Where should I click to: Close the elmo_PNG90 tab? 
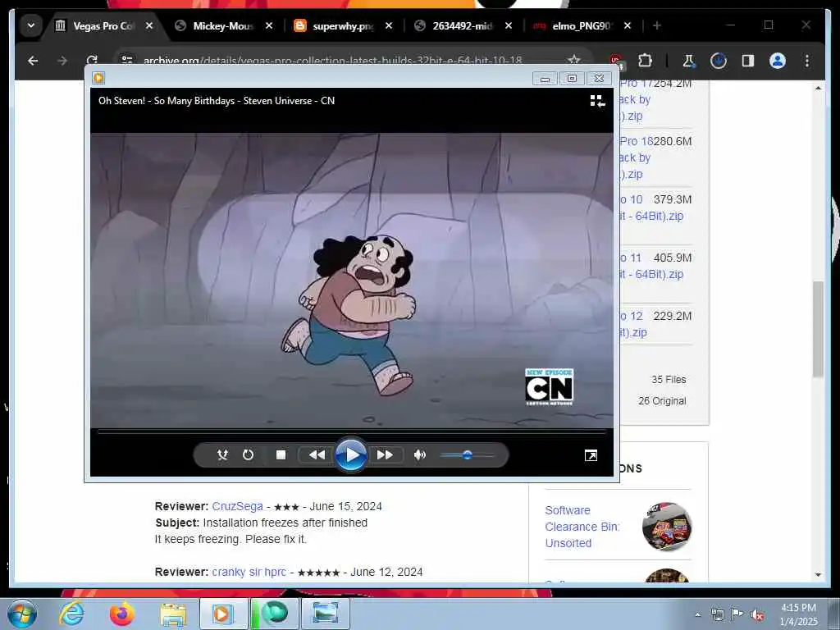pos(628,25)
